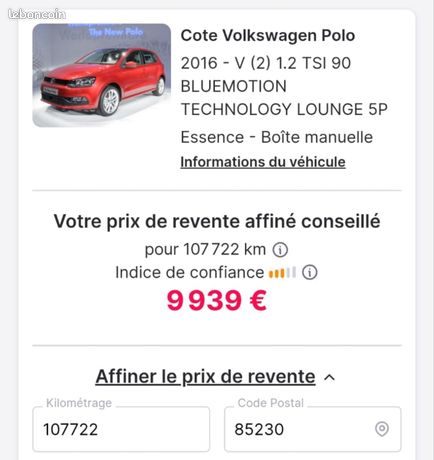Click the leboncoin logo watermark
The width and height of the screenshot is (434, 460).
coord(37,14)
